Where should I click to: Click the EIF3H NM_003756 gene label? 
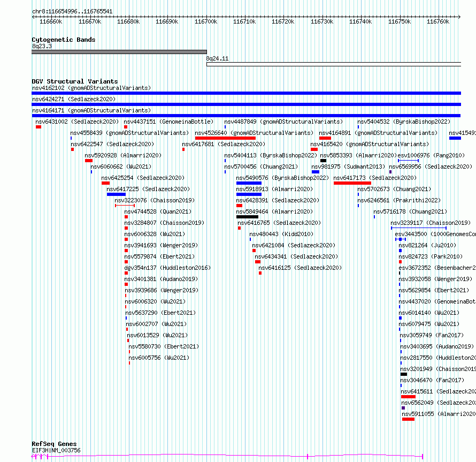point(56,450)
